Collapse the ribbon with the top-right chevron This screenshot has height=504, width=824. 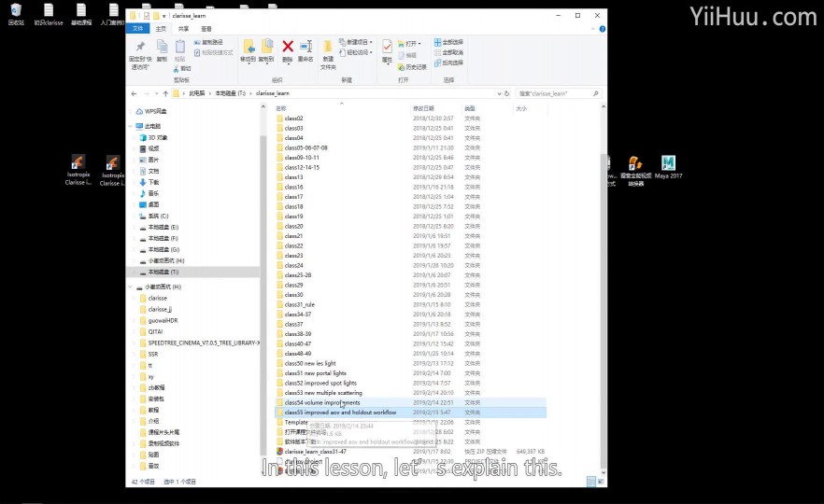[x=592, y=29]
